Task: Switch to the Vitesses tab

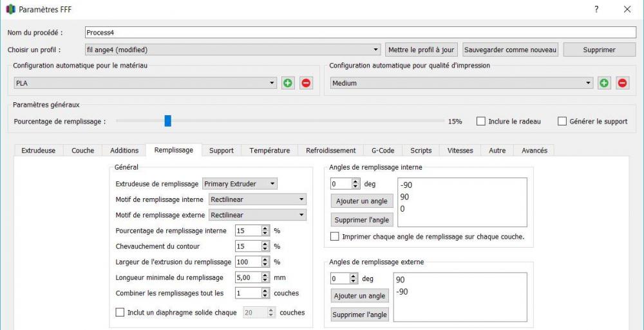Action: click(460, 151)
